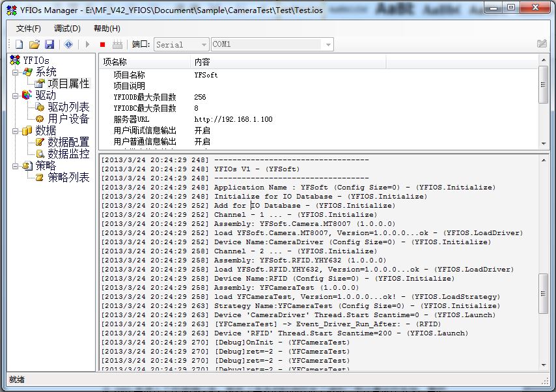Open the COM1 port dropdown
Viewport: 556px width, 392px height.
point(327,44)
